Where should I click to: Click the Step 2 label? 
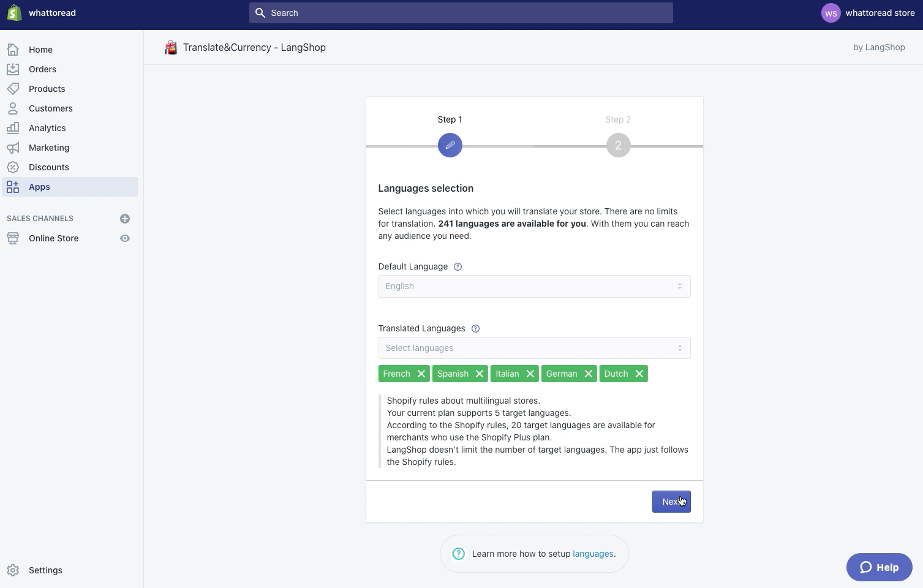[619, 119]
